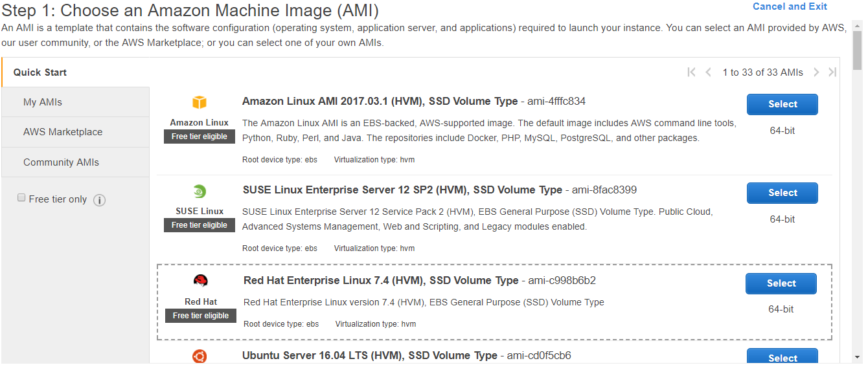Viewport: 868px width, 372px height.
Task: Open the Free tier only info icon
Action: pos(99,200)
